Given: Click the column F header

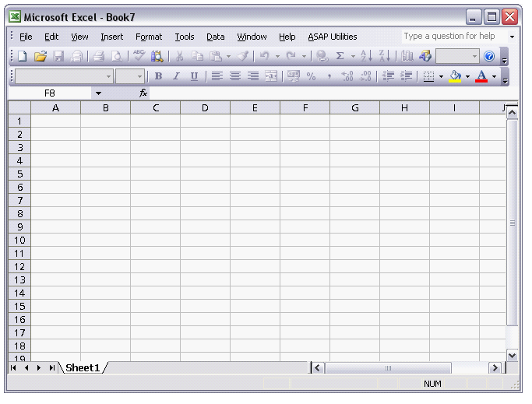Looking at the screenshot, I should [x=305, y=108].
